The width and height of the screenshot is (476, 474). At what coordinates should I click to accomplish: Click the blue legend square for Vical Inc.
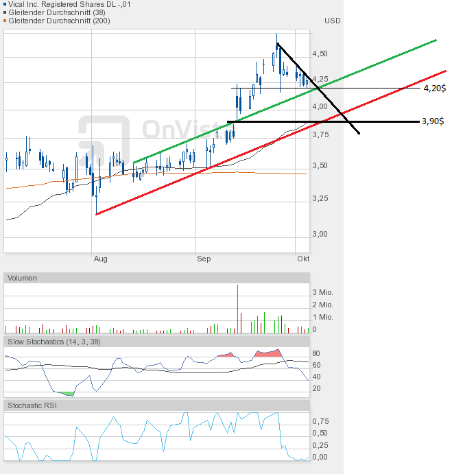coord(5,4)
